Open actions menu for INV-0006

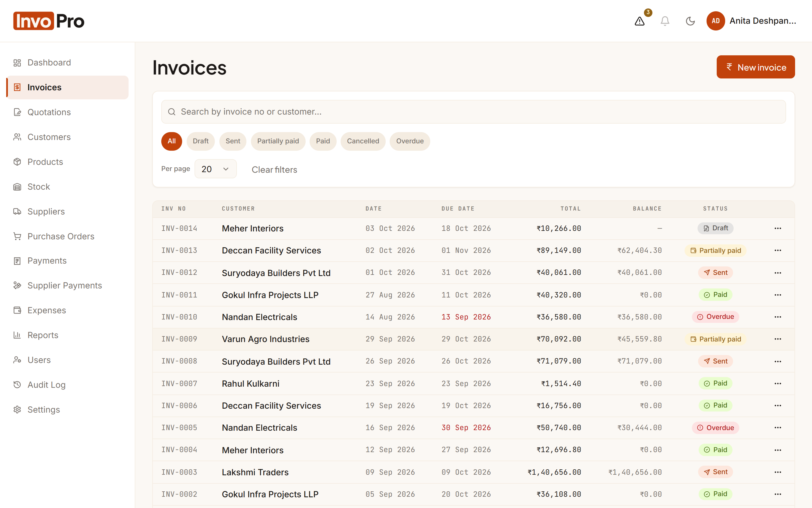778,406
